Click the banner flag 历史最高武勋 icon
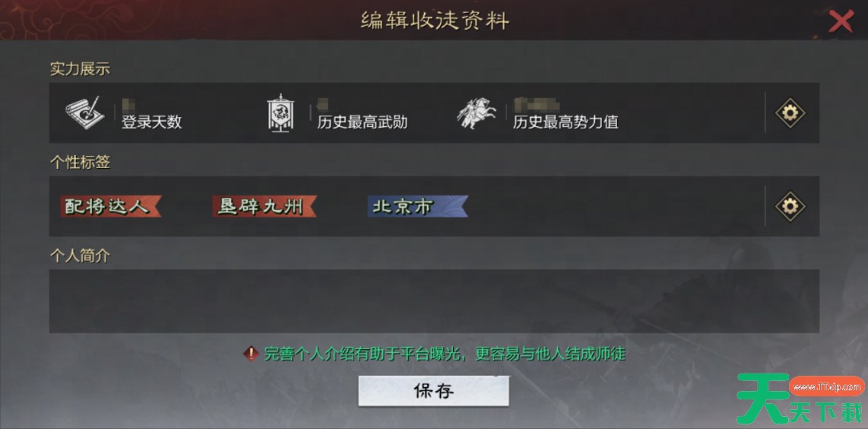868x429 pixels. [280, 113]
